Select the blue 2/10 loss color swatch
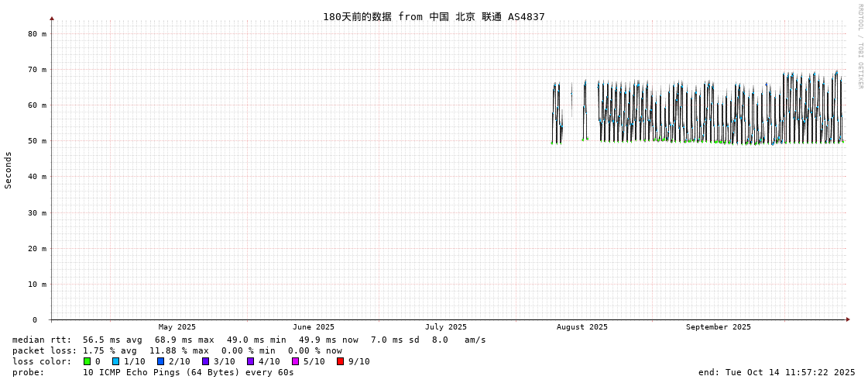Viewport: 868px width, 383px height. pos(161,361)
